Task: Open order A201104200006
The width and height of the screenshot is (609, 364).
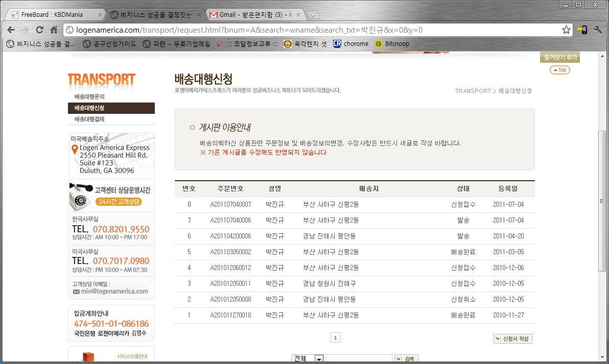Action: [231, 236]
